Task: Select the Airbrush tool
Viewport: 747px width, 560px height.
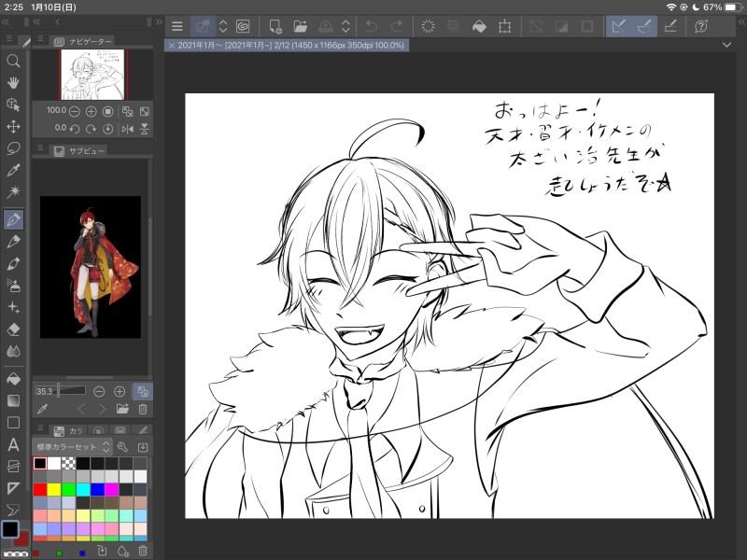Action: click(x=13, y=286)
